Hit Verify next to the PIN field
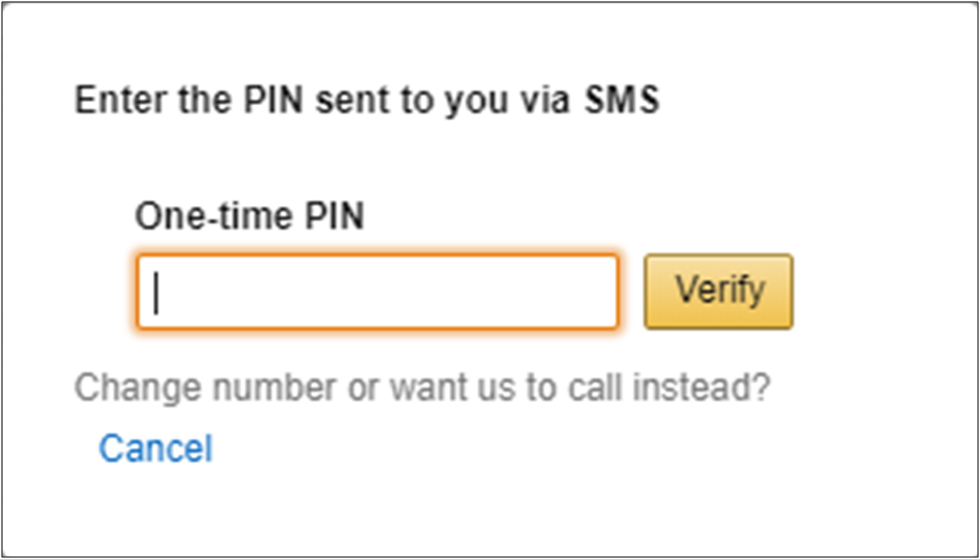The width and height of the screenshot is (980, 559). (x=718, y=291)
